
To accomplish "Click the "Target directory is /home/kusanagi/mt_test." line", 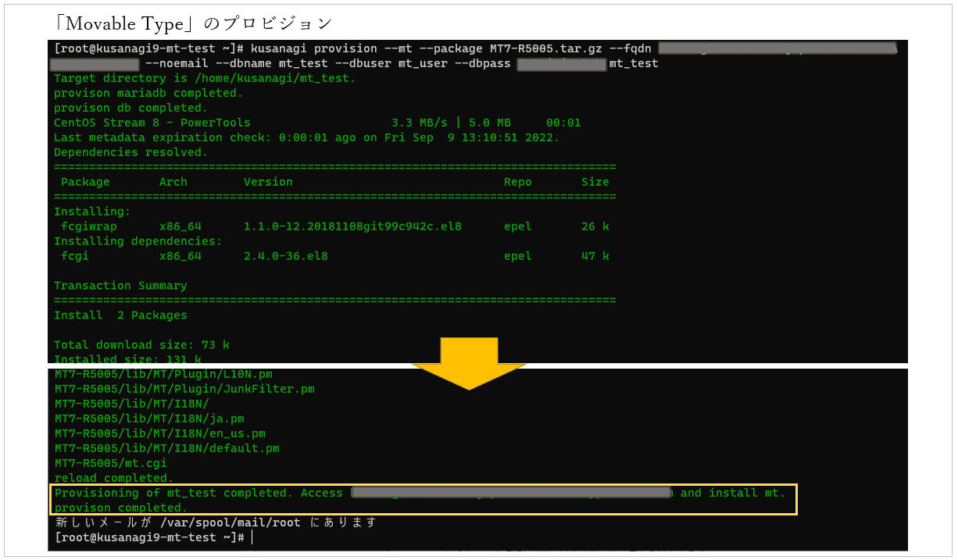I will (x=204, y=78).
